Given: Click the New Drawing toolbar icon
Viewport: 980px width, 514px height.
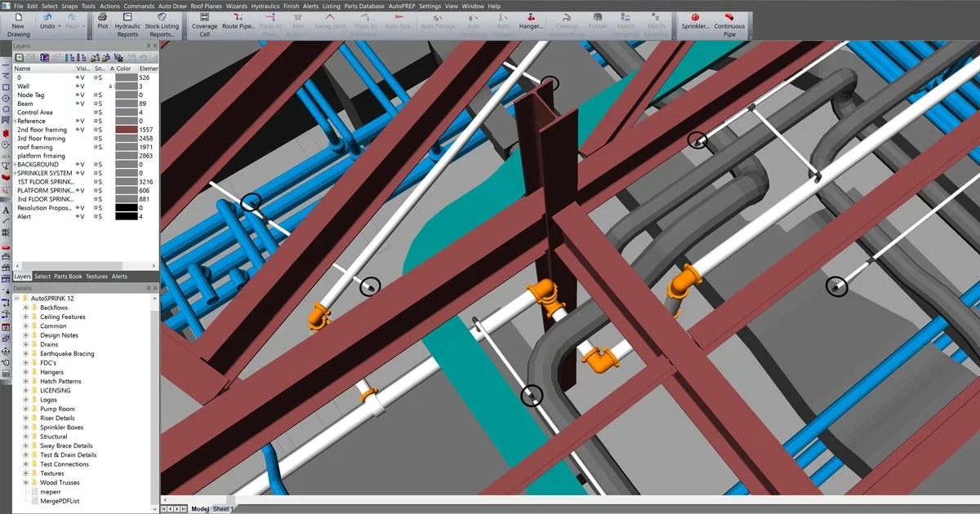Looking at the screenshot, I should click(18, 25).
